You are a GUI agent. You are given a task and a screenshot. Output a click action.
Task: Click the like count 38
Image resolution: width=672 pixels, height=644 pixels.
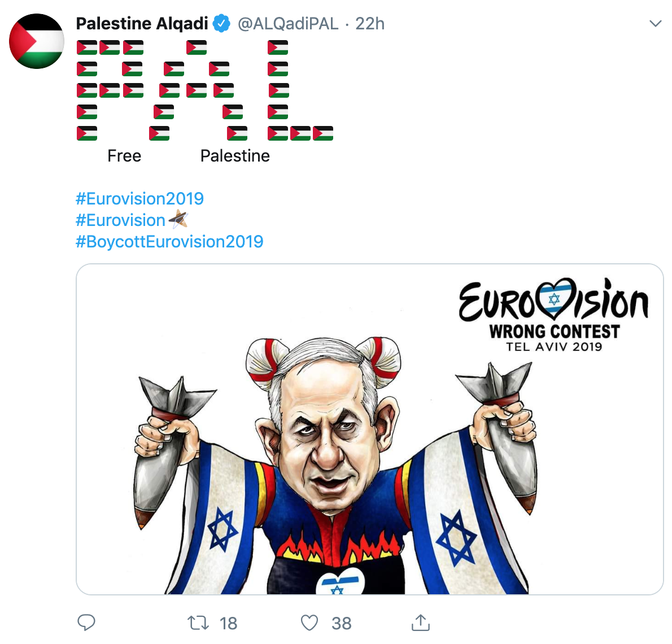[342, 623]
